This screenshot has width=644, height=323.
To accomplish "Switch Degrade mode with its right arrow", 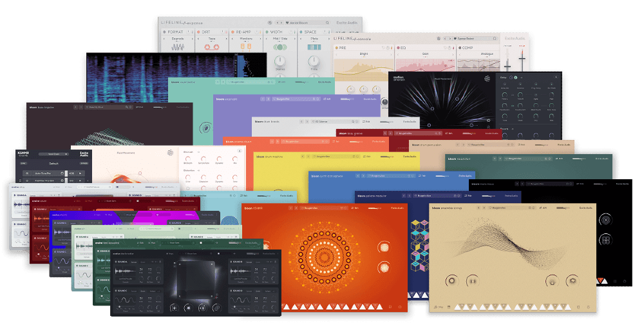I will tap(192, 39).
